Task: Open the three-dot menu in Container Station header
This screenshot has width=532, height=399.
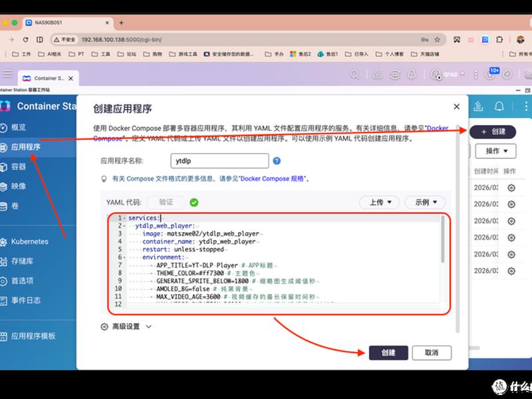Action: pos(525,106)
